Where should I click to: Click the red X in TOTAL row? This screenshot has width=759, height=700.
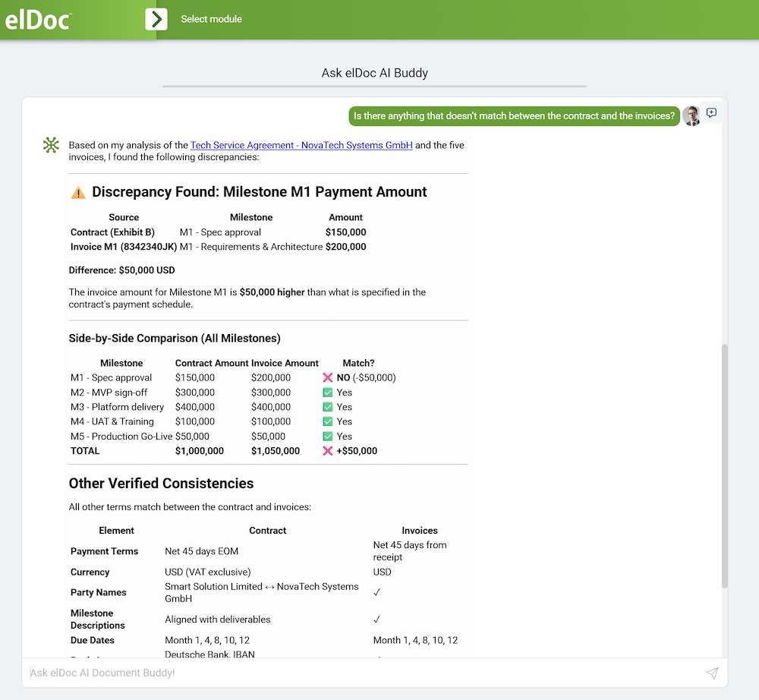pyautogui.click(x=328, y=451)
